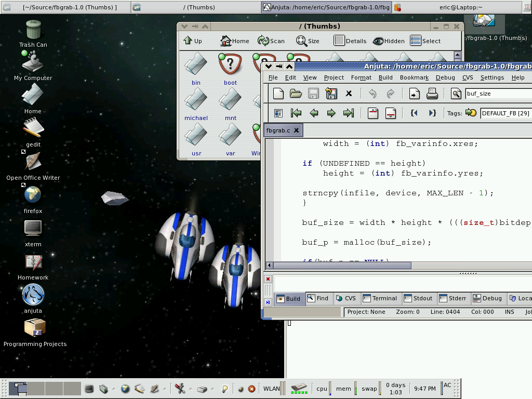This screenshot has width=532, height=399.
Task: Click the Redo arrow in Anjuta toolbar
Action: tap(390, 94)
